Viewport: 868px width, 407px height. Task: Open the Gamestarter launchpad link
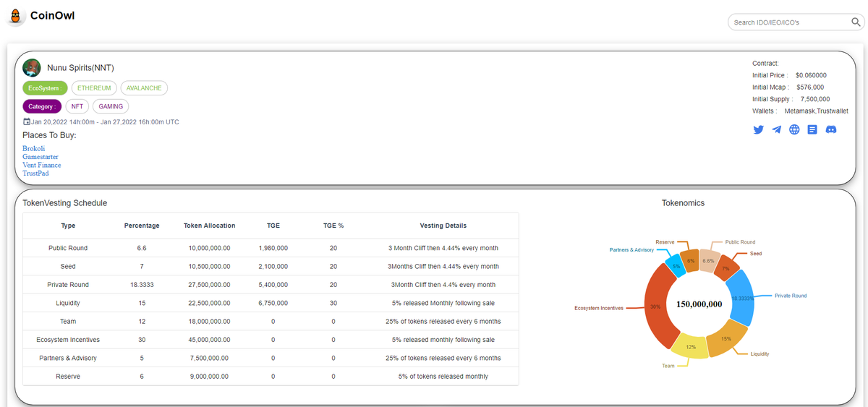click(x=41, y=157)
